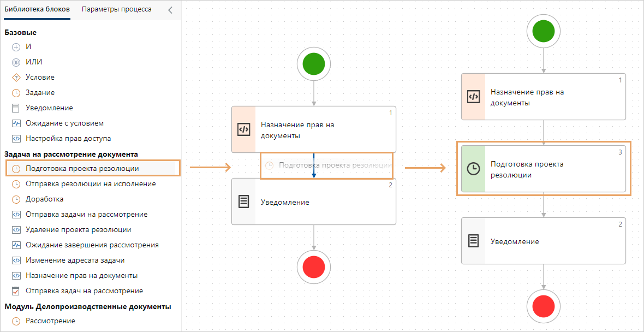Pick the Задание clock icon
This screenshot has width=644, height=332.
tap(16, 93)
